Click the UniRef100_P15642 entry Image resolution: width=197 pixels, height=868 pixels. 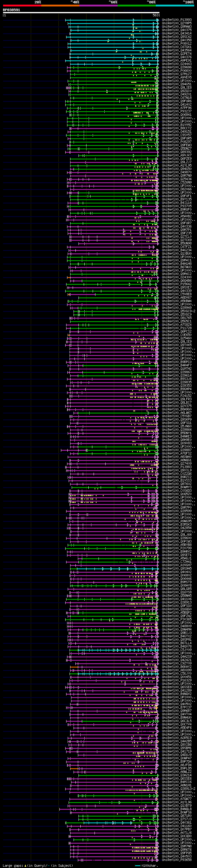pos(177,284)
